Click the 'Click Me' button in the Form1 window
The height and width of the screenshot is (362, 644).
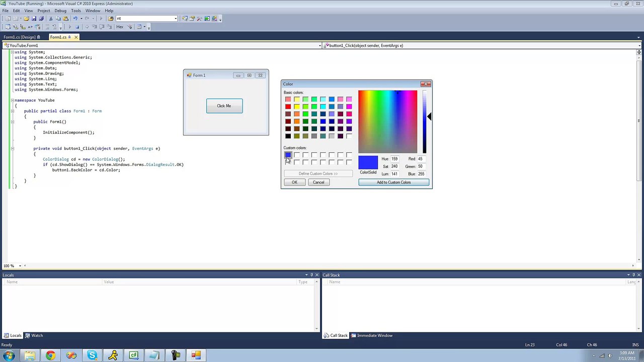(224, 106)
